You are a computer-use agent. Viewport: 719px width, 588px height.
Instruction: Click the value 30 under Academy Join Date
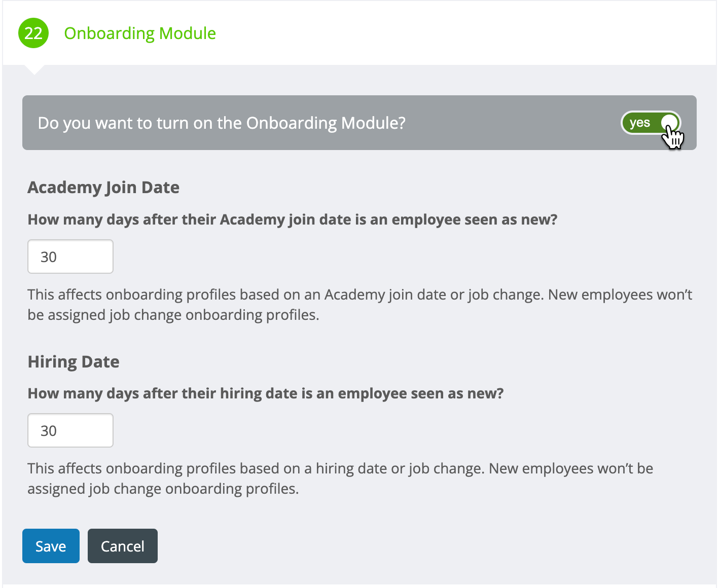point(49,256)
